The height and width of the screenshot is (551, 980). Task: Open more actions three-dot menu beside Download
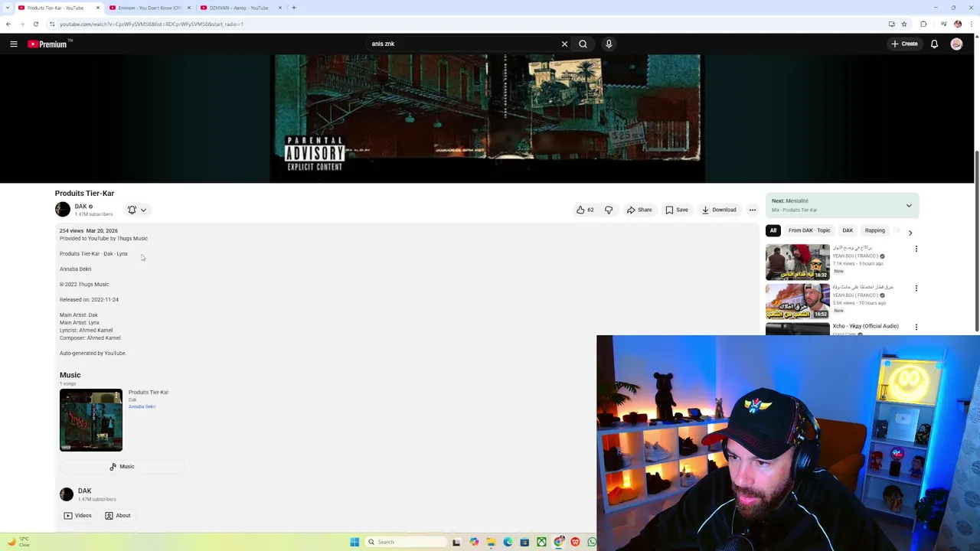click(x=753, y=210)
